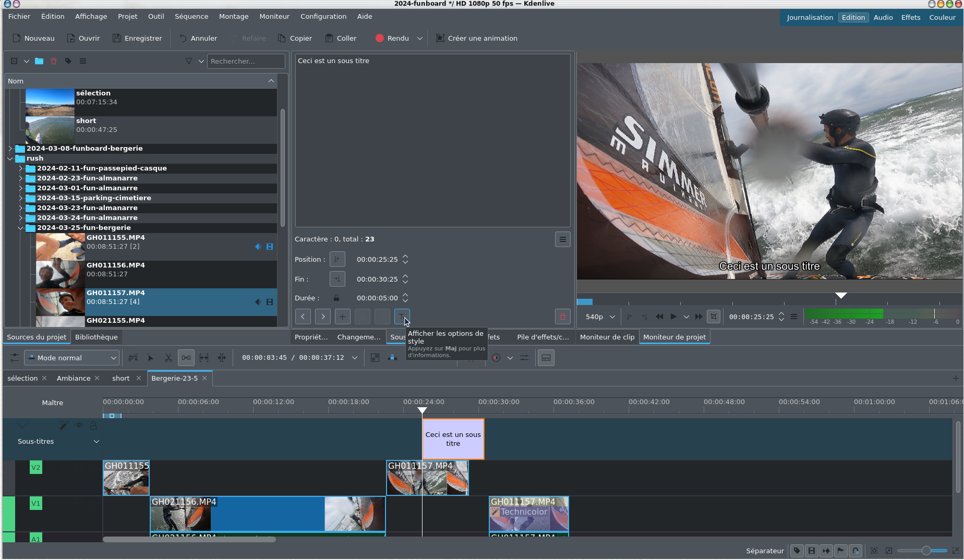Open the subtitle panel hamburger menu
The width and height of the screenshot is (964, 560).
(562, 239)
